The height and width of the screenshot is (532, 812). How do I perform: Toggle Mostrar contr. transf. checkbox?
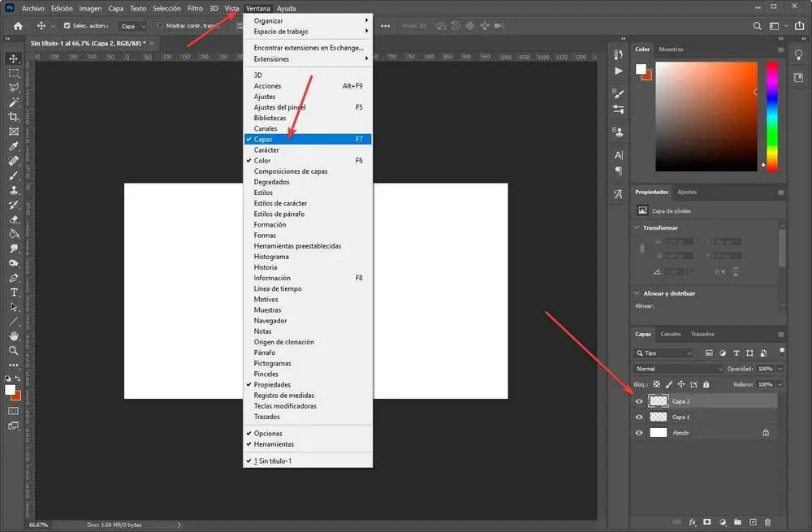point(160,25)
